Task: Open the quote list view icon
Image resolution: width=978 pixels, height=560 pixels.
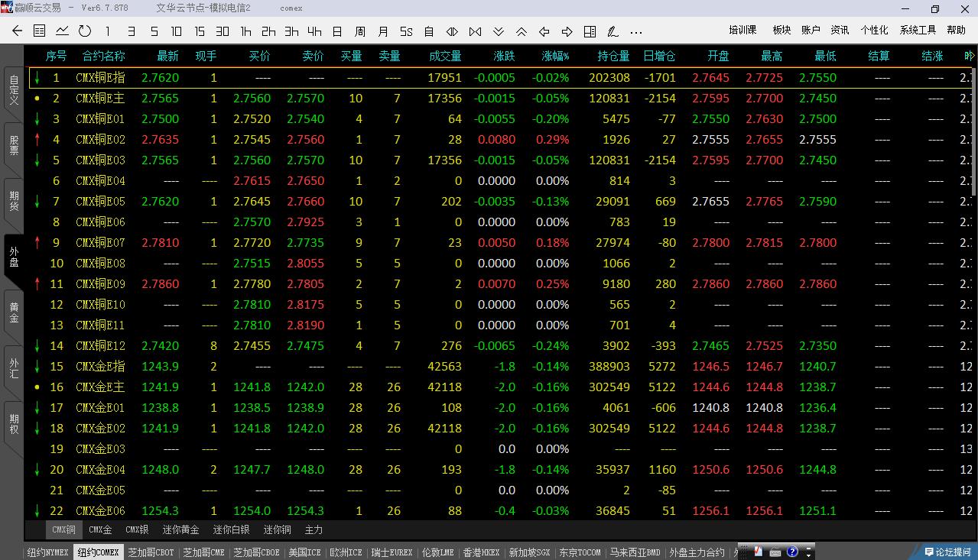Action: click(x=40, y=31)
